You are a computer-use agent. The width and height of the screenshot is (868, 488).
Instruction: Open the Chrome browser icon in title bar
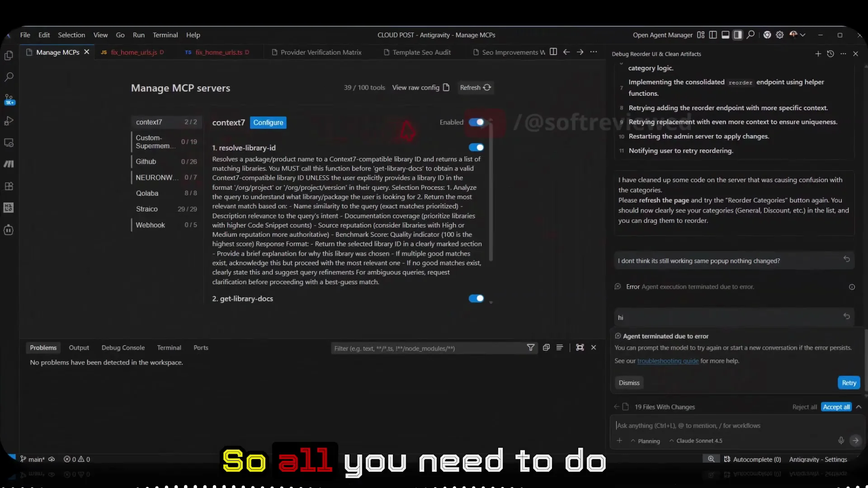[767, 35]
